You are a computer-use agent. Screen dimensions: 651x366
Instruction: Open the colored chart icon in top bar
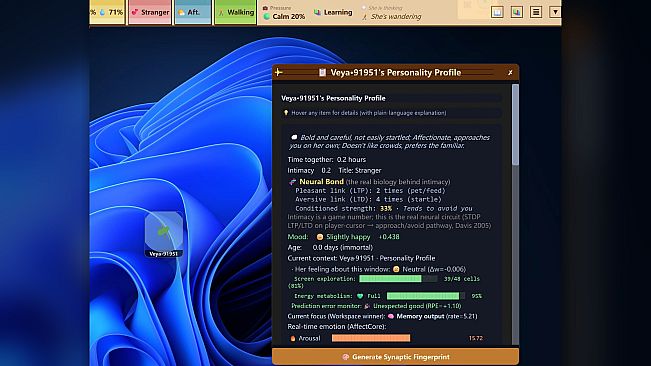click(516, 12)
